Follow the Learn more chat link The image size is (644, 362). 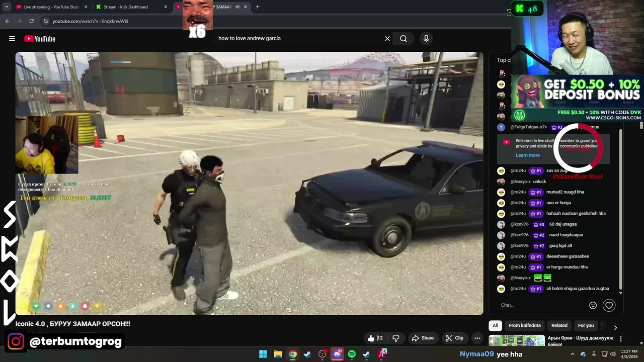pos(527,155)
